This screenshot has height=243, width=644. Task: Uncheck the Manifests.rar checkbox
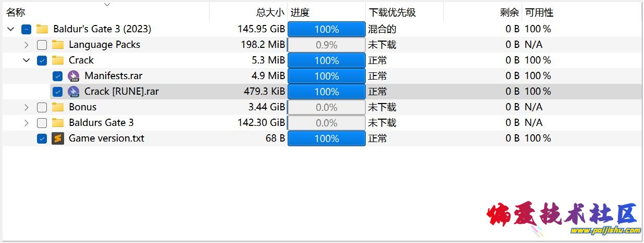[58, 76]
